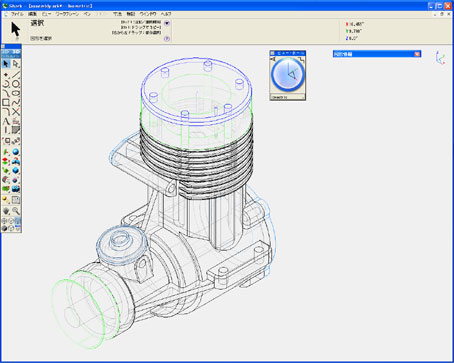Open the ウインドウ (Window) menu
Screen dimensions: 454x363
tap(148, 14)
